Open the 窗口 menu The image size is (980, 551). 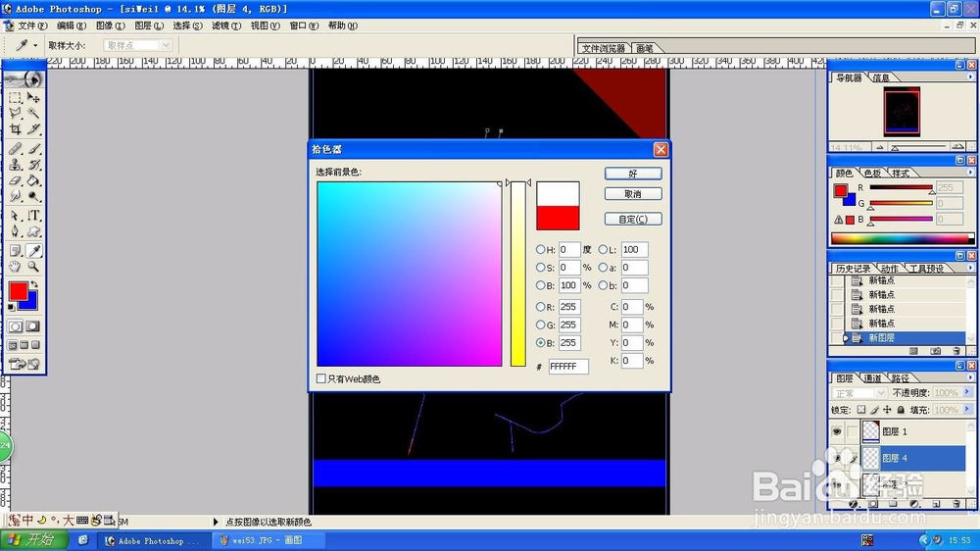point(304,25)
